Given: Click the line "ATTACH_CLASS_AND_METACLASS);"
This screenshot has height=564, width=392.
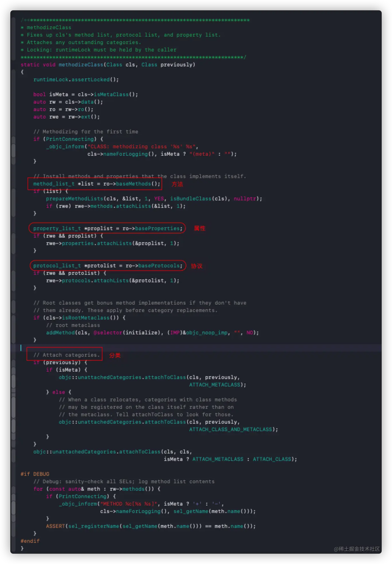Looking at the screenshot, I should click(x=233, y=429).
